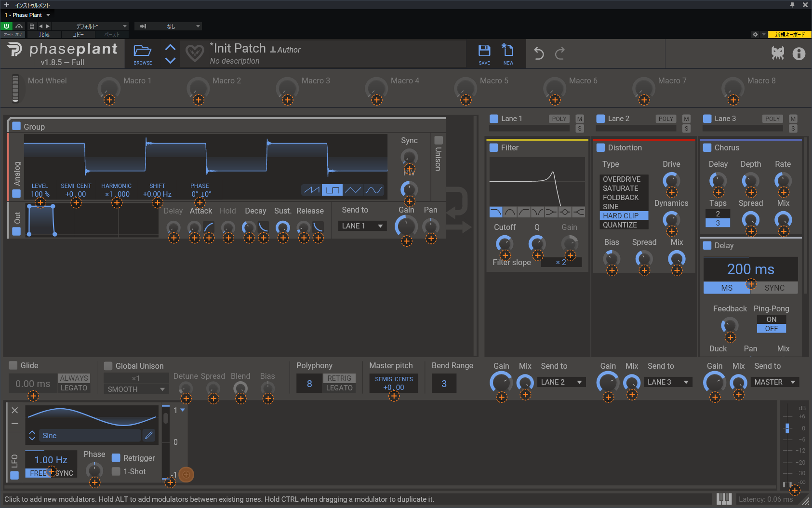The image size is (812, 508).
Task: Add modulation to Macro 1 plus icon
Action: [x=109, y=100]
